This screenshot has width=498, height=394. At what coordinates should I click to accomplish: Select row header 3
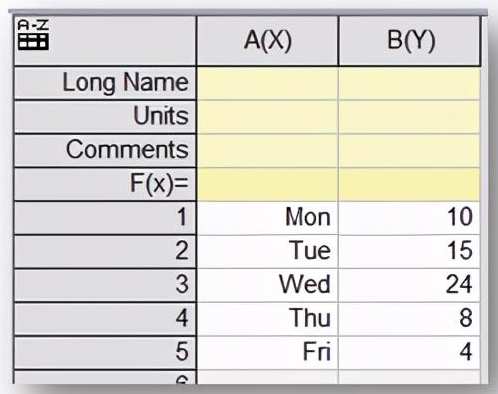105,285
